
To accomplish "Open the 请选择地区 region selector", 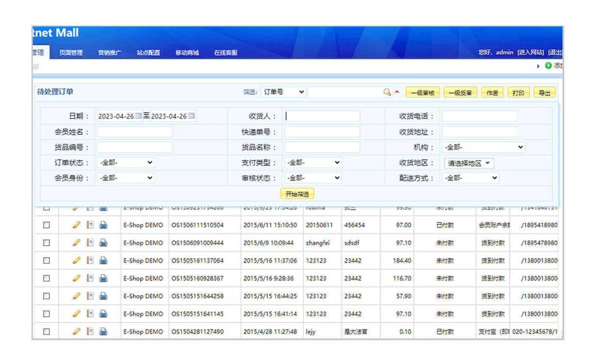I will (x=469, y=163).
